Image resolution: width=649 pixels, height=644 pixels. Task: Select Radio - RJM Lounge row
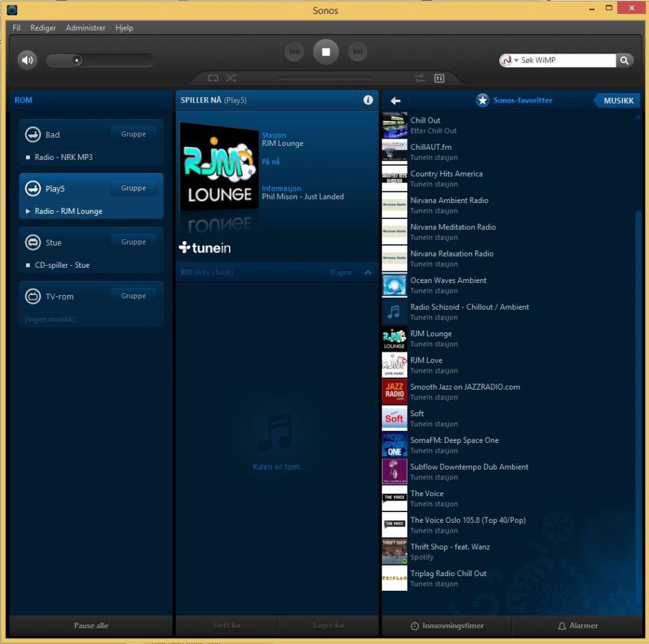(91, 211)
